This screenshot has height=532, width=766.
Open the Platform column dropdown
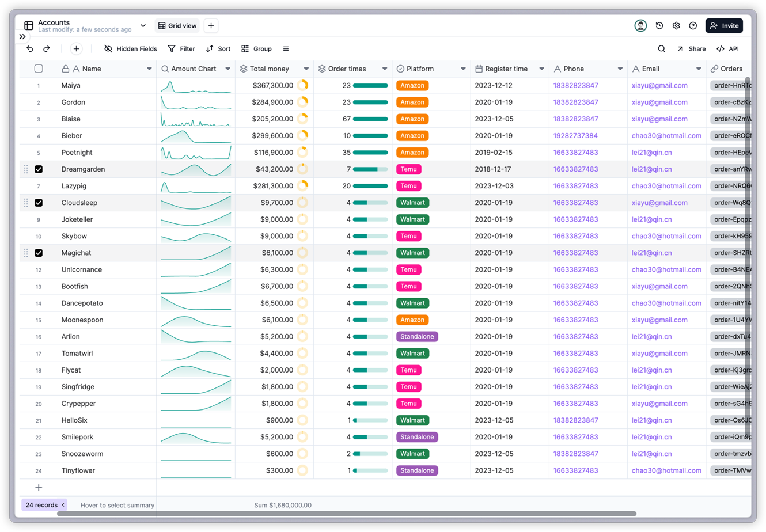tap(464, 68)
